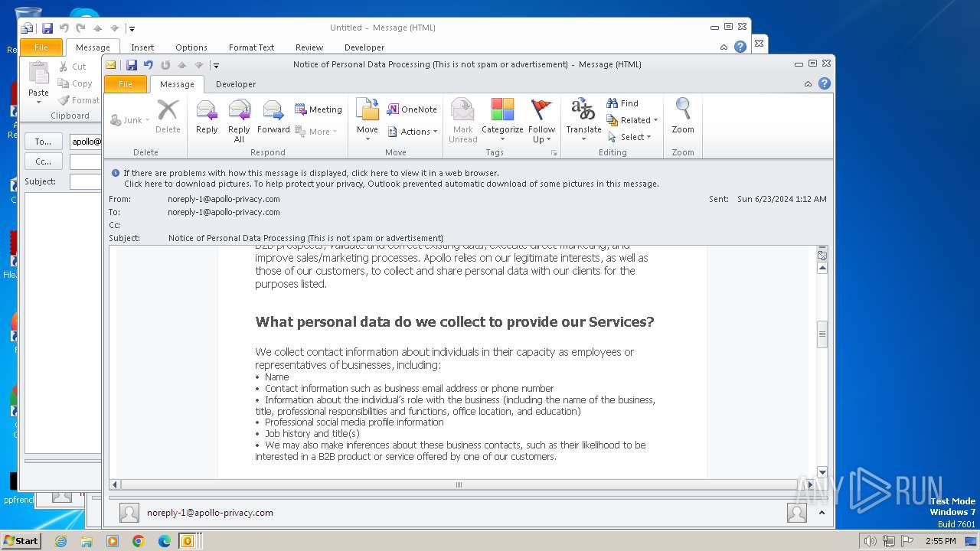
Task: Open the Categorize color menu
Action: click(x=502, y=120)
